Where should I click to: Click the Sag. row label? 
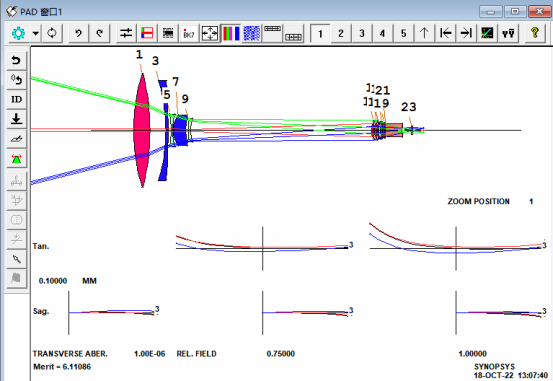pyautogui.click(x=41, y=312)
